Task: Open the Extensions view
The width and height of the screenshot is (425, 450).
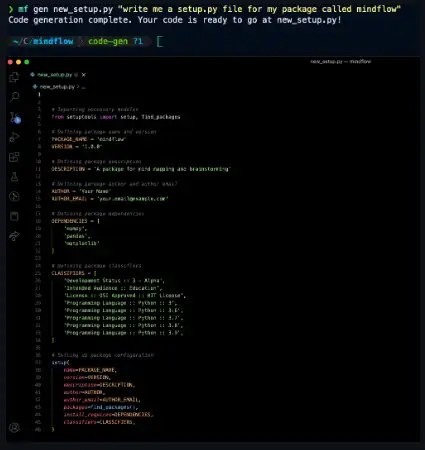Action: tap(14, 157)
